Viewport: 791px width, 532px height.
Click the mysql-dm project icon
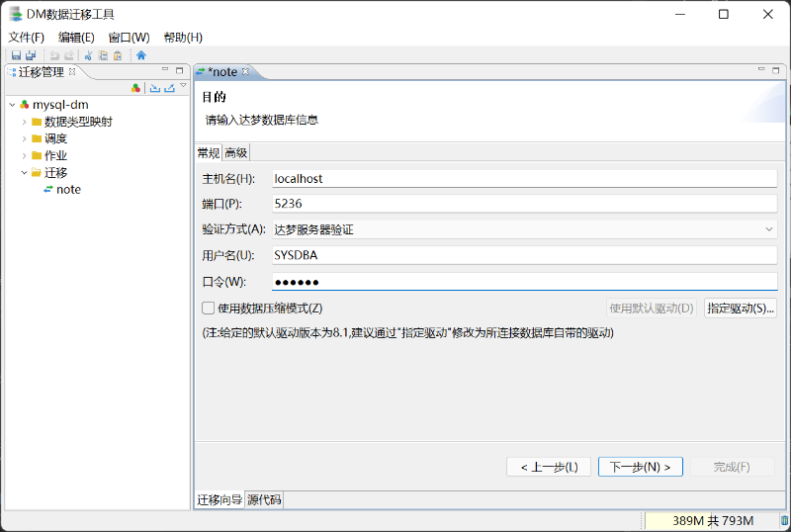[x=24, y=105]
